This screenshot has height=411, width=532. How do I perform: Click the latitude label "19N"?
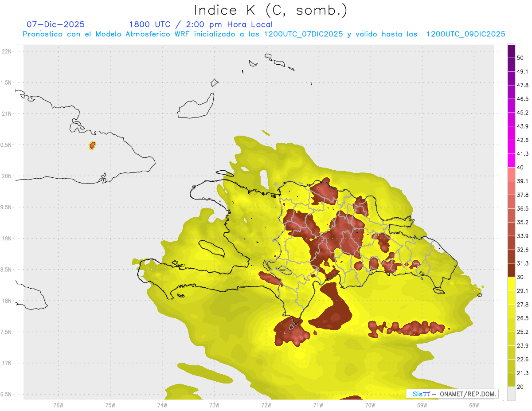pyautogui.click(x=8, y=239)
